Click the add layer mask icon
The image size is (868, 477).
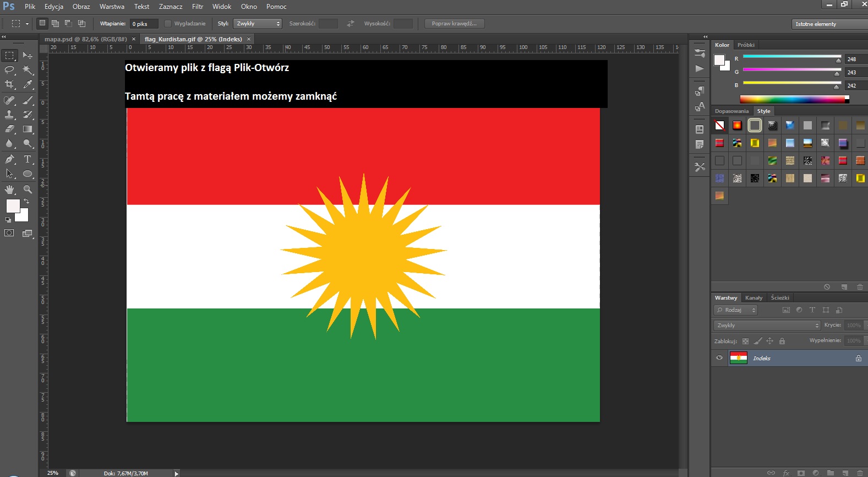click(801, 473)
